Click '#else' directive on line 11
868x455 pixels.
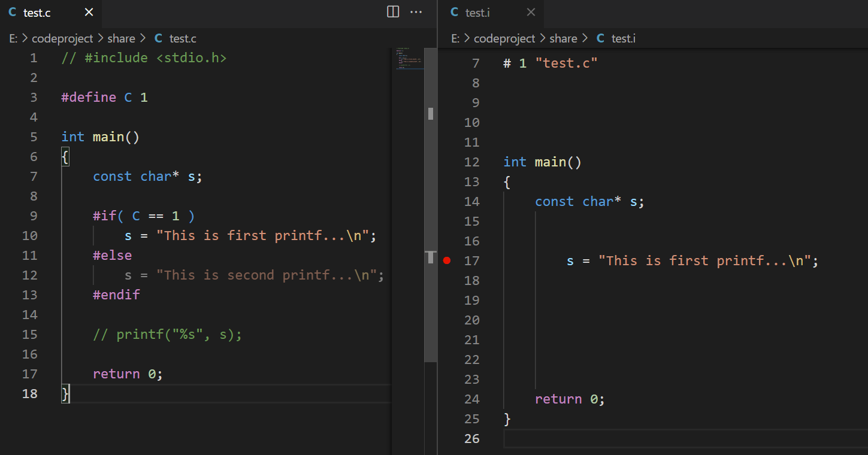tap(112, 256)
